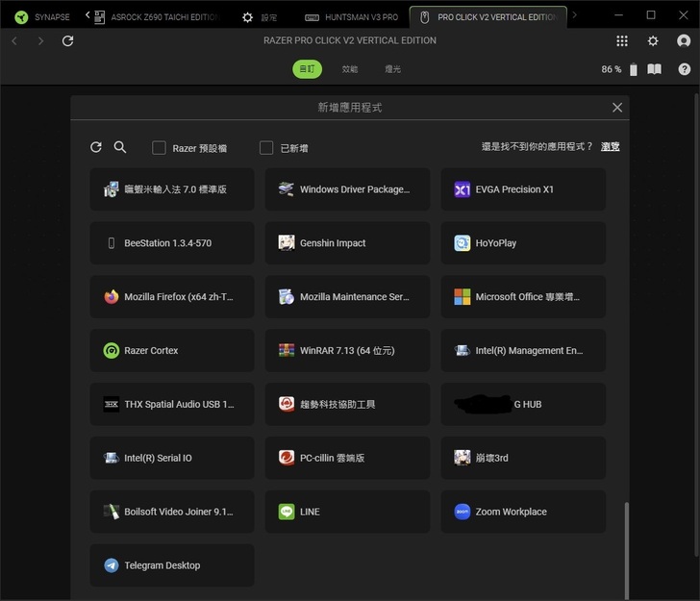Switch to the 效能 tab
Screen dimensions: 700x601
(350, 69)
